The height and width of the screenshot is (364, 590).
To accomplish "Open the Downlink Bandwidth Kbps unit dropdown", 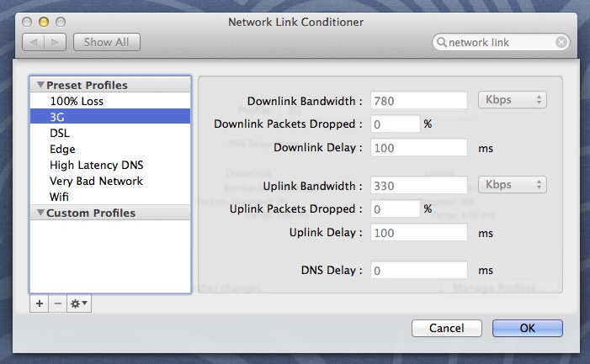I will (x=513, y=100).
